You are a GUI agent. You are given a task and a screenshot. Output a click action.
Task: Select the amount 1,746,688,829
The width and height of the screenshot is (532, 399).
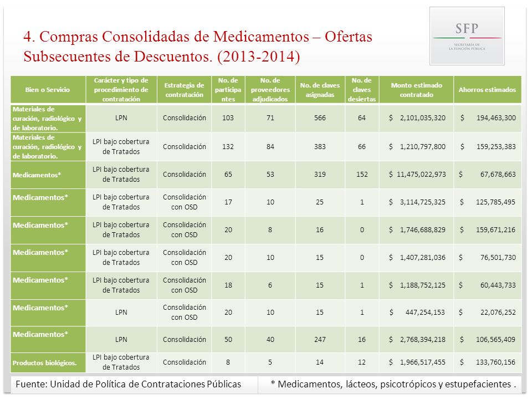pyautogui.click(x=422, y=229)
